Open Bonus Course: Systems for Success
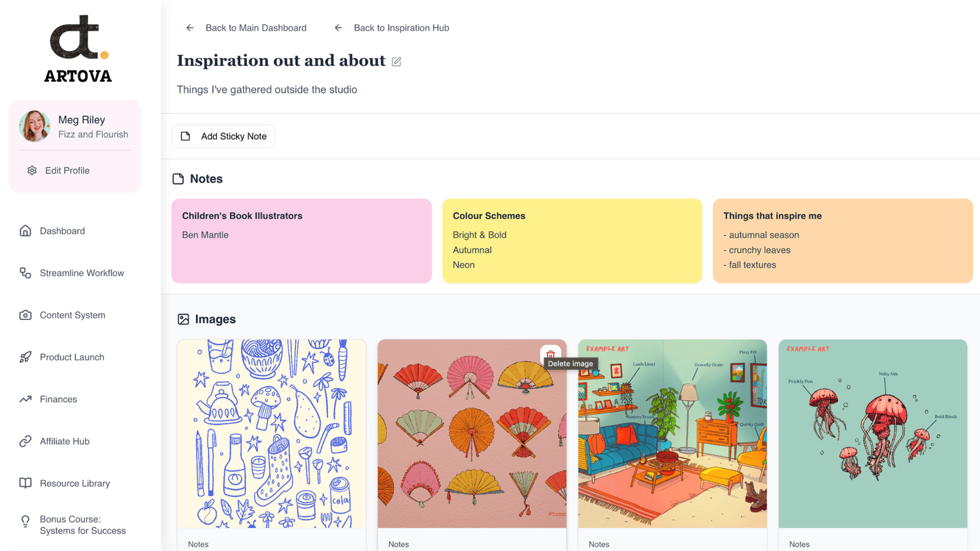980x551 pixels. point(82,525)
